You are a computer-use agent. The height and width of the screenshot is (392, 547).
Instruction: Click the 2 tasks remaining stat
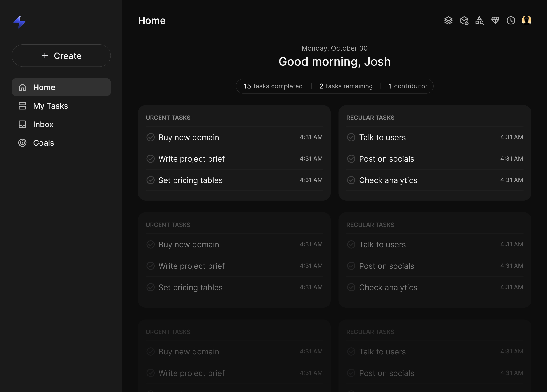(346, 86)
